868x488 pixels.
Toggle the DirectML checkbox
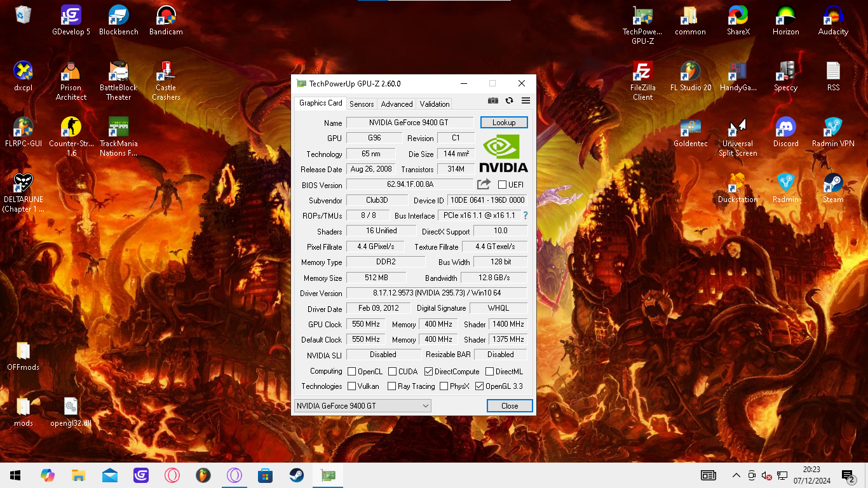coord(490,372)
